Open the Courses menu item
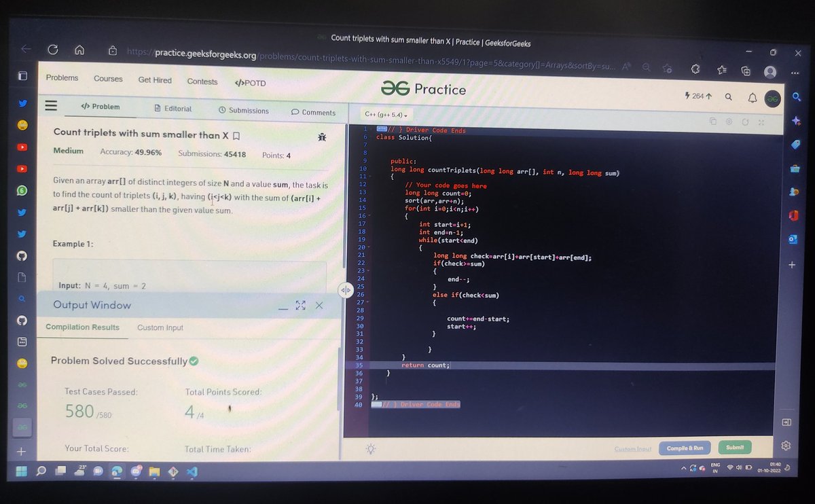815x504 pixels. tap(108, 79)
